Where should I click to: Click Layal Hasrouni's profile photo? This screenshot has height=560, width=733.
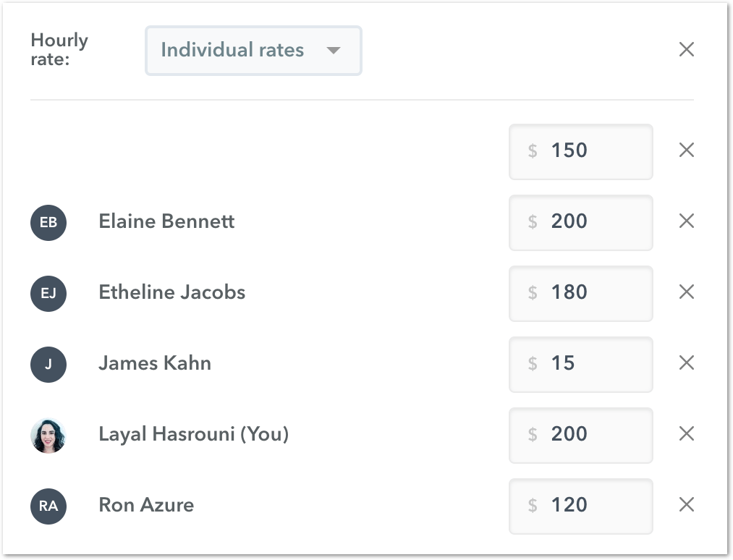pyautogui.click(x=48, y=435)
